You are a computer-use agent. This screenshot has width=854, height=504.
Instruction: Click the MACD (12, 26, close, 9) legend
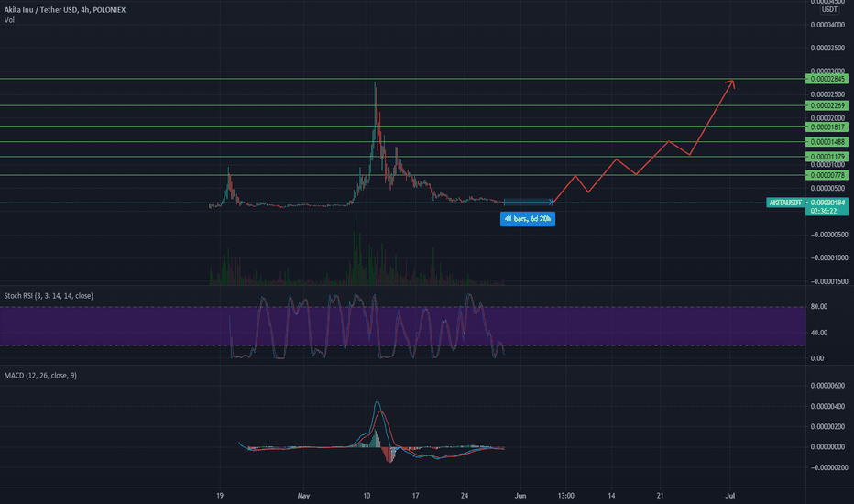tap(40, 376)
